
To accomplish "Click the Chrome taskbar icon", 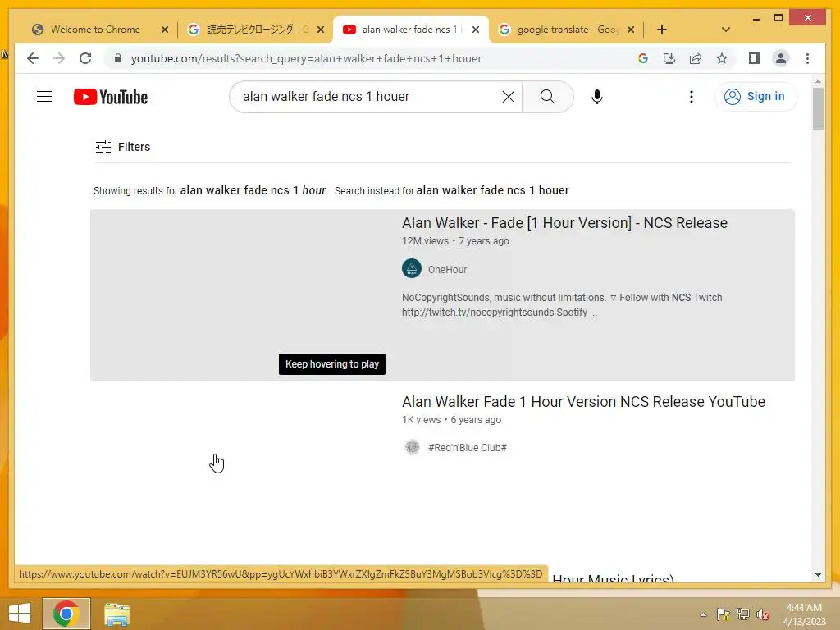I will 66,614.
